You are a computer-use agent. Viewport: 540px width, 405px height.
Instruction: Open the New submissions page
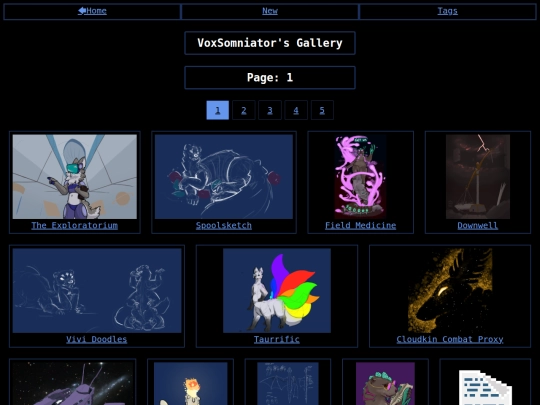270,11
